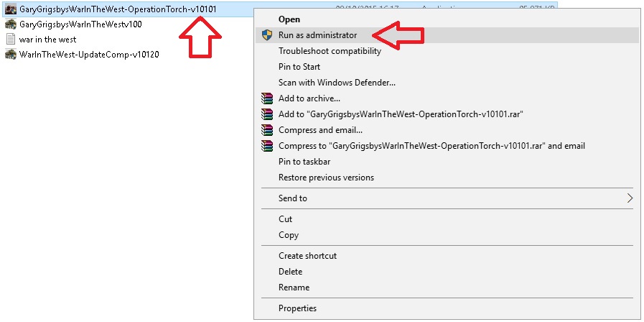Viewport: 644px width, 322px height.
Task: Click the WinRAR icon beside 'Compress and email...'
Action: coord(267,130)
